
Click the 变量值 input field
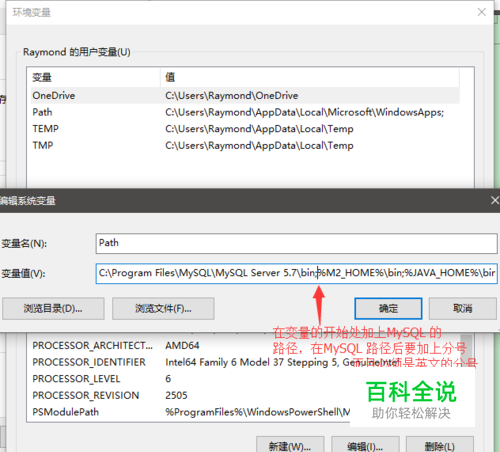point(296,273)
